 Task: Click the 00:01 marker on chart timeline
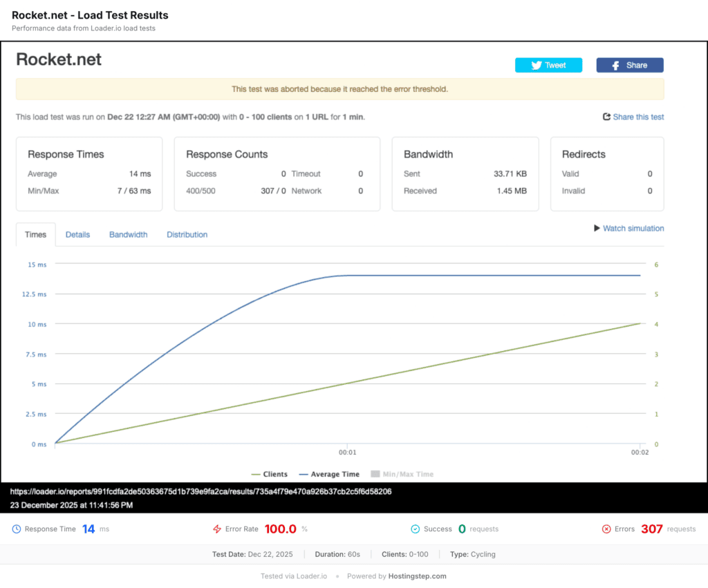click(x=348, y=453)
